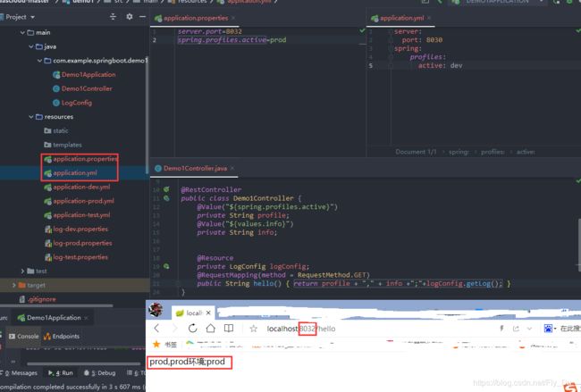This screenshot has height=392, width=581.
Task: Hide the Project panel with minus icon
Action: pyautogui.click(x=142, y=17)
